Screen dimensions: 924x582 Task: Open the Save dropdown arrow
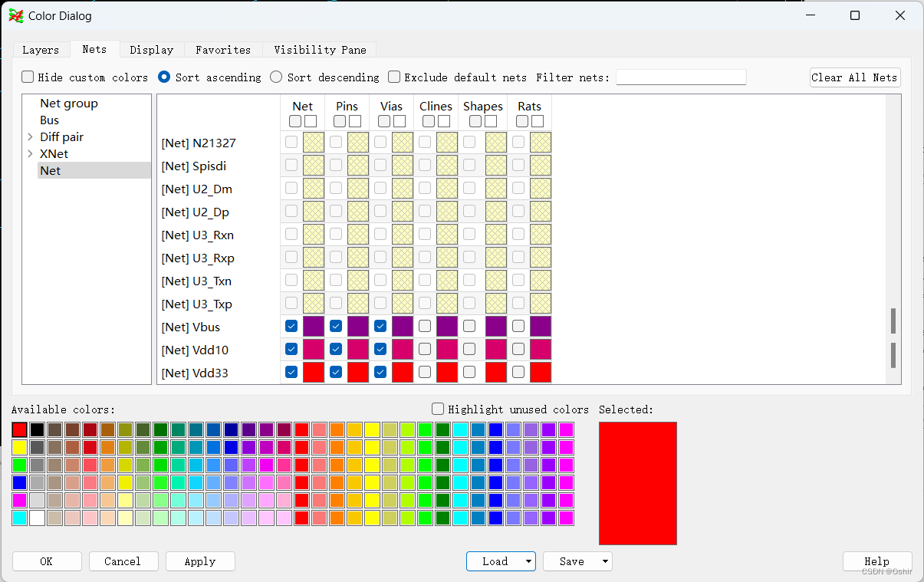pos(606,561)
